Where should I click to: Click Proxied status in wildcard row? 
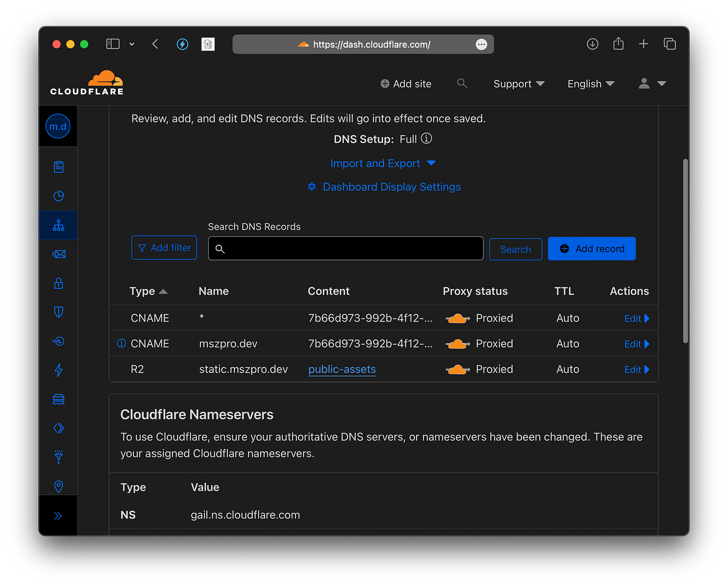coord(479,318)
